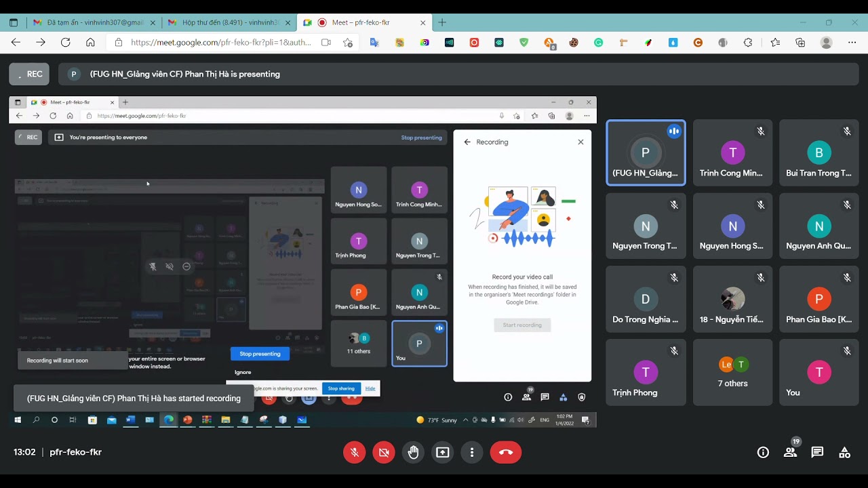The width and height of the screenshot is (868, 488).
Task: Select Nguyen Hong S... tile in right grid
Action: 732,226
